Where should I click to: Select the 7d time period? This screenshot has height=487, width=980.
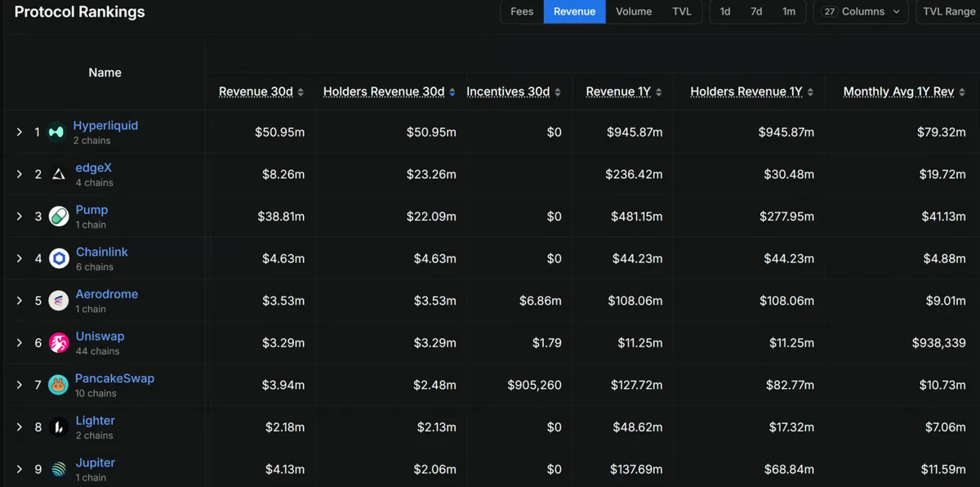click(x=756, y=11)
